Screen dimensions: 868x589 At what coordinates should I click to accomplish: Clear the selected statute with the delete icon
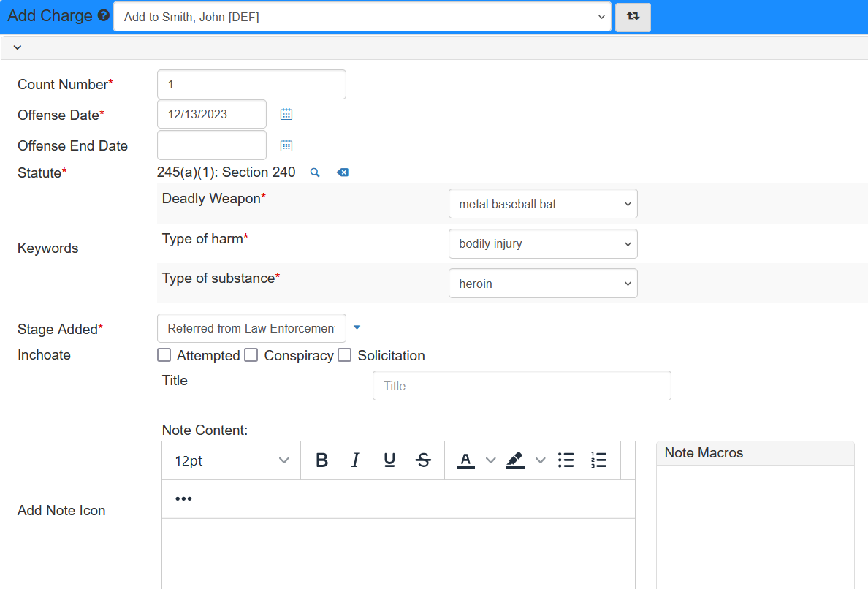point(342,172)
